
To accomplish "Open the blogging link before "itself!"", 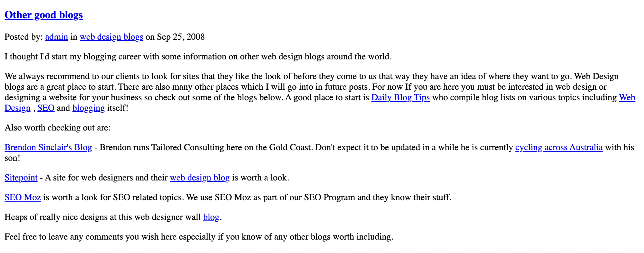I will 89,108.
